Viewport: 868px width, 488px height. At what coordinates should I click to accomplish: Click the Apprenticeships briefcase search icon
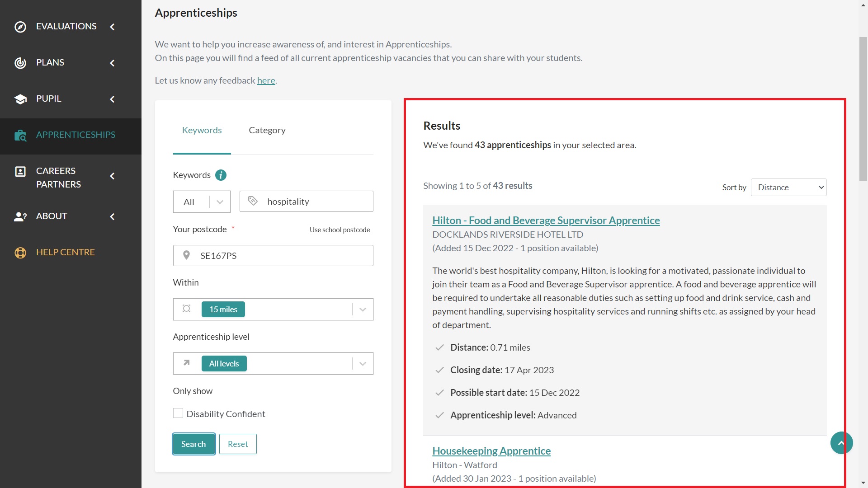click(20, 135)
